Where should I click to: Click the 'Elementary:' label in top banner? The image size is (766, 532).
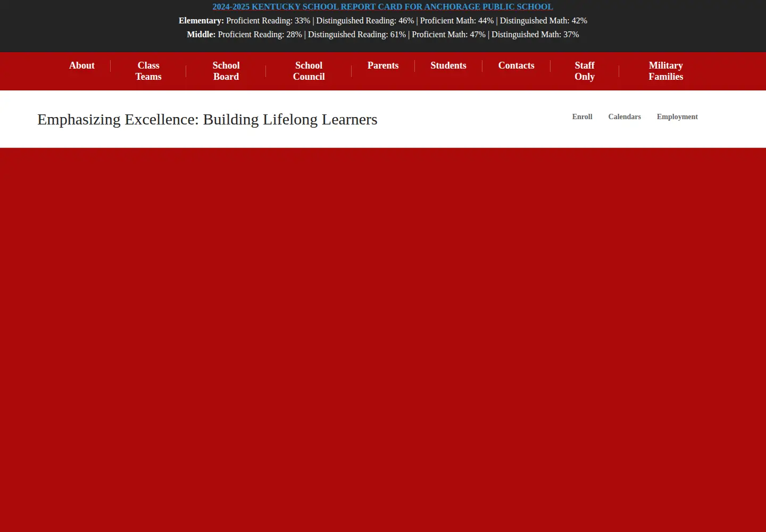coord(201,21)
